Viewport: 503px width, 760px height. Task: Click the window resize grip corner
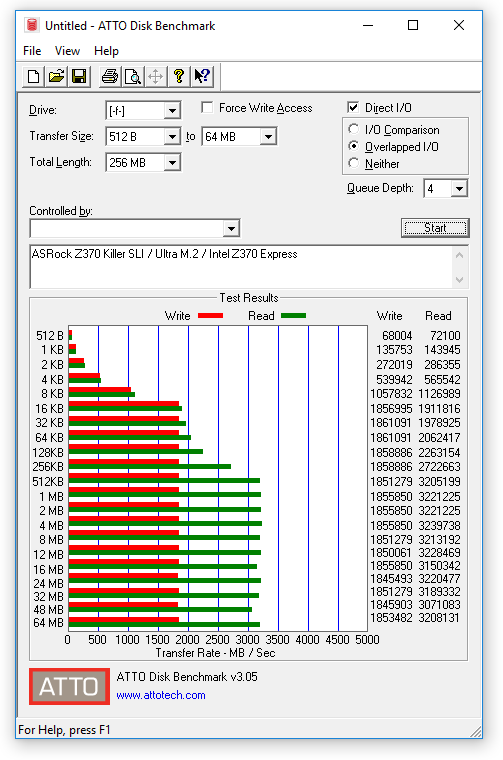pos(476,731)
